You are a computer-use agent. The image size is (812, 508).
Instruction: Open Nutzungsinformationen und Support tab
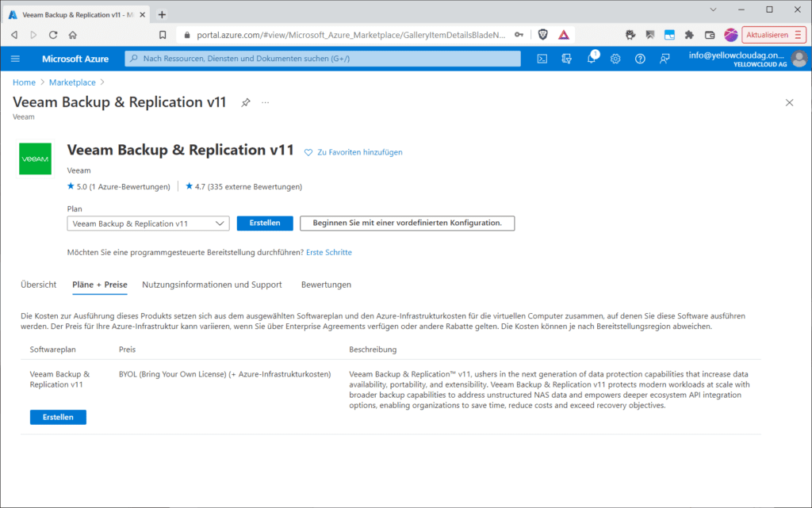pos(212,285)
